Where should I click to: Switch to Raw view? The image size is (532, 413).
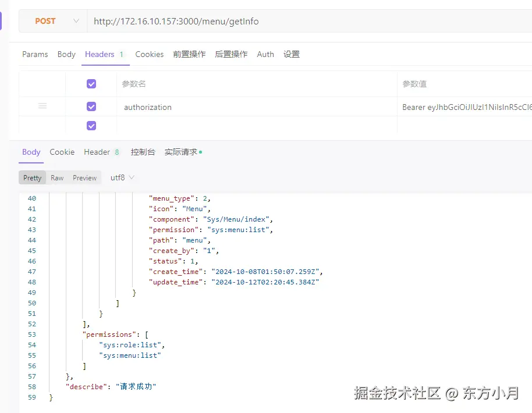(x=57, y=177)
